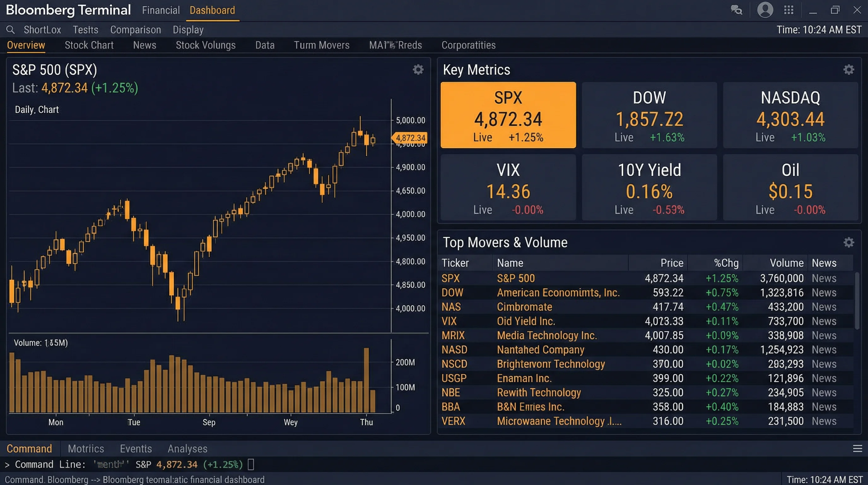Image resolution: width=868 pixels, height=485 pixels.
Task: Open the hamburger menu in command bar
Action: click(857, 448)
